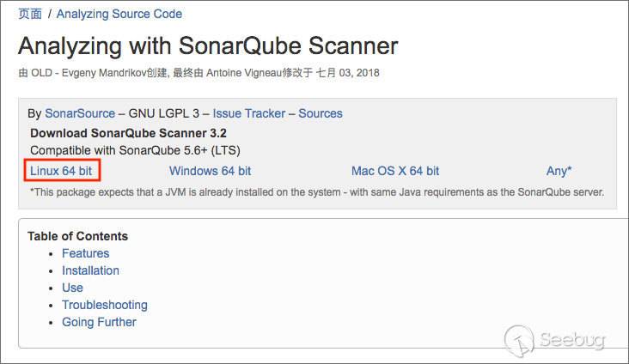Click the Download SonarQube Scanner 3.2 heading

[x=128, y=133]
